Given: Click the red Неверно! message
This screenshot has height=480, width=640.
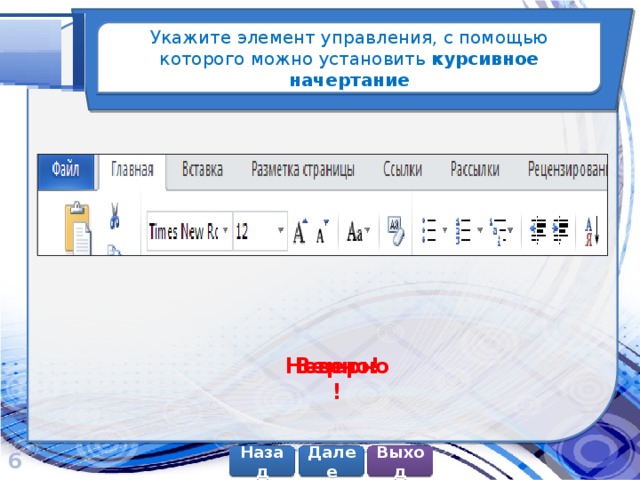Looking at the screenshot, I should pos(337,378).
